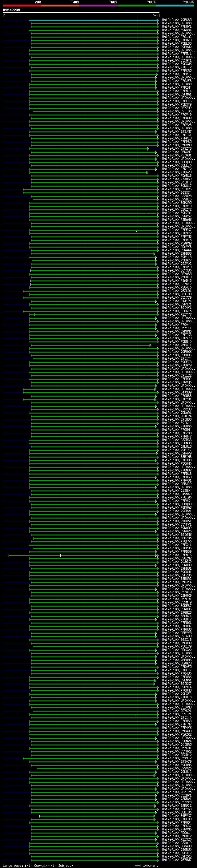
Task: Select hit UniRef100_Q7XD69
Action: (177, 179)
